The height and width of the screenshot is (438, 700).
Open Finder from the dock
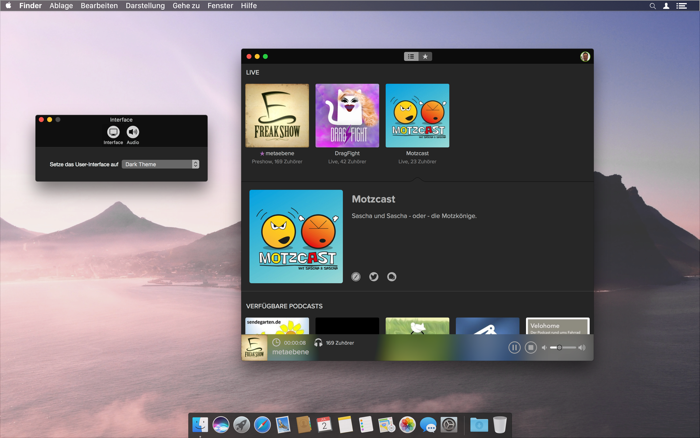(x=200, y=425)
